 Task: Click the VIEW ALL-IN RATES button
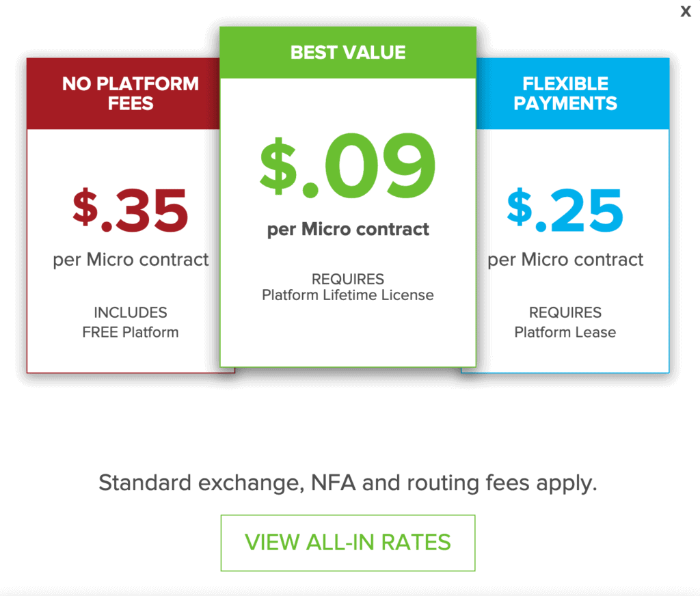pos(348,543)
